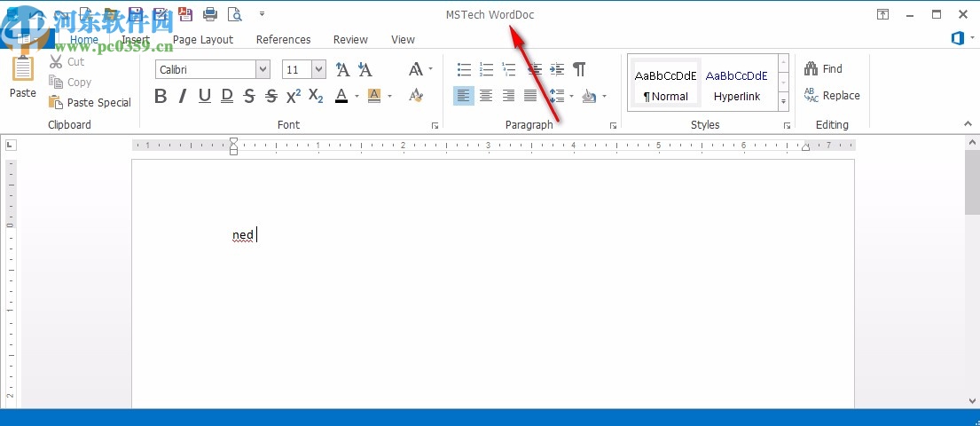Apply a multilevel list

509,69
